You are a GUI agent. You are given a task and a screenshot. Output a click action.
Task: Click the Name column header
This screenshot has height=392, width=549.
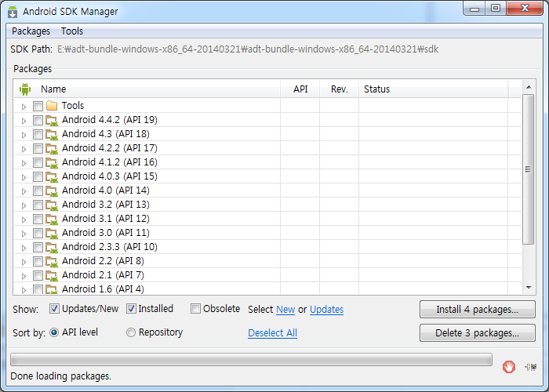coord(147,89)
